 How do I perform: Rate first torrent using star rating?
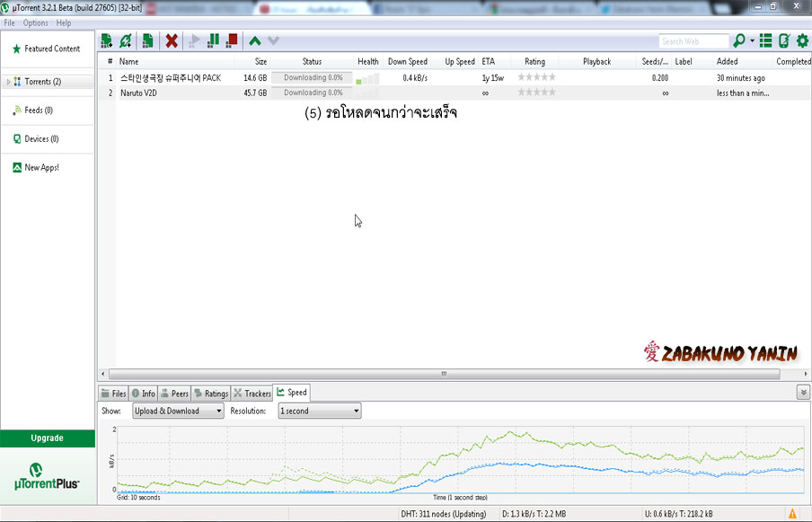coord(536,77)
